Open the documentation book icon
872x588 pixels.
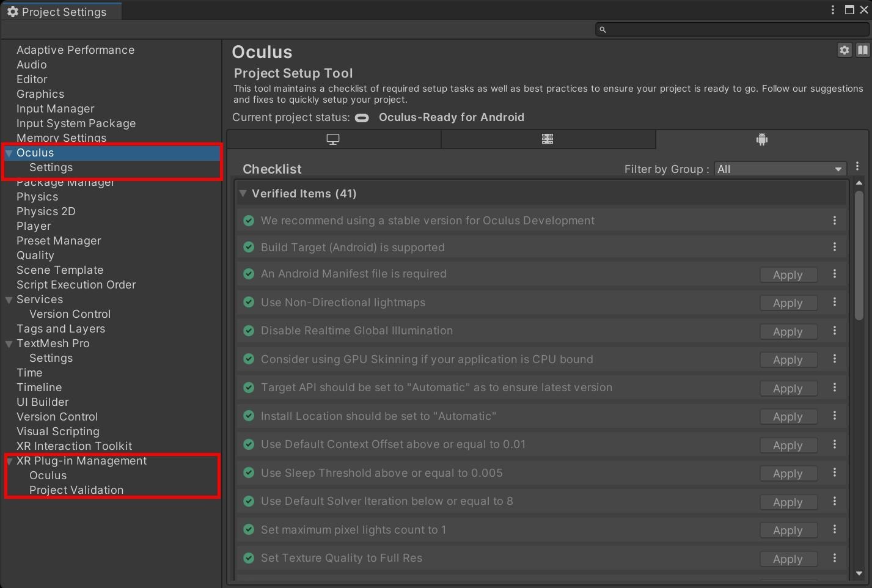pyautogui.click(x=862, y=51)
